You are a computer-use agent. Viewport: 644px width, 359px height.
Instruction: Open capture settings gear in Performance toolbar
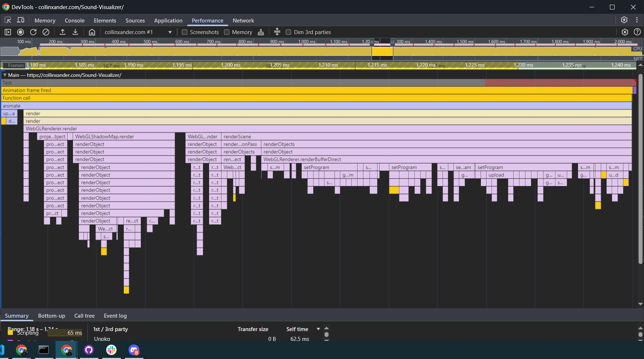pyautogui.click(x=625, y=32)
